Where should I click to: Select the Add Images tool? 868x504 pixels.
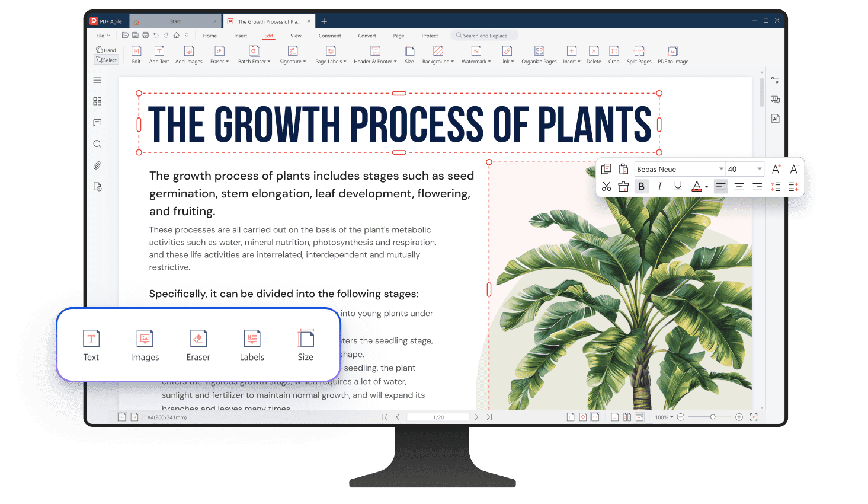(x=188, y=52)
